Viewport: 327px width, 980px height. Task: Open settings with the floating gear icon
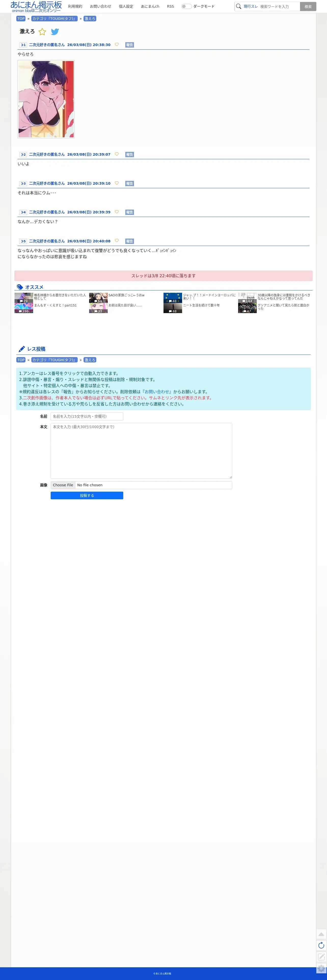point(321,969)
